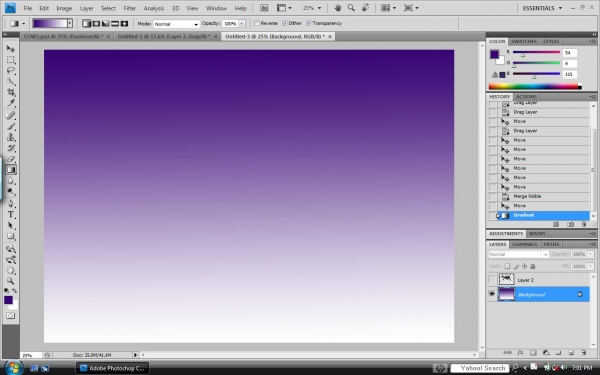Switch to the COW2.psd document tab

click(x=65, y=36)
